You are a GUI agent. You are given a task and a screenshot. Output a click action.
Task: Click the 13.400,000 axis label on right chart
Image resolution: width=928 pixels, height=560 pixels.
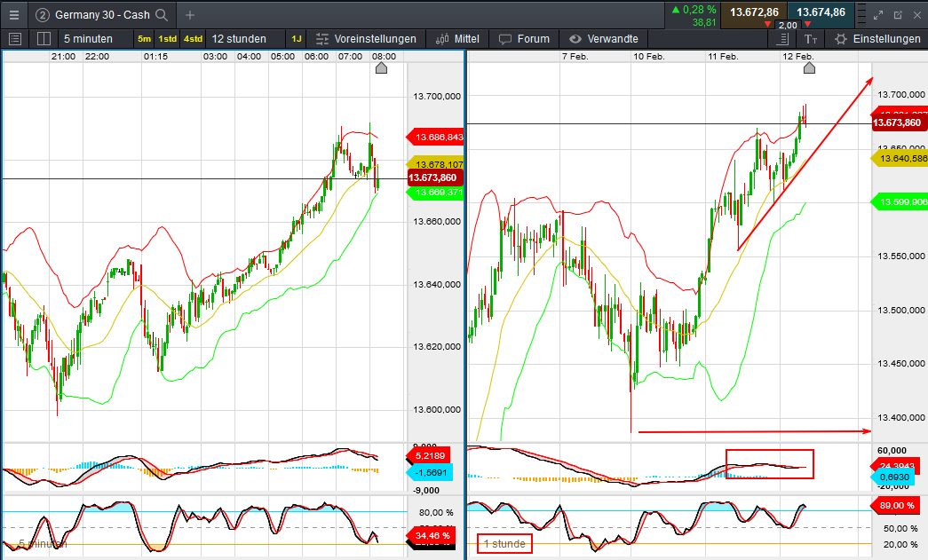click(900, 417)
